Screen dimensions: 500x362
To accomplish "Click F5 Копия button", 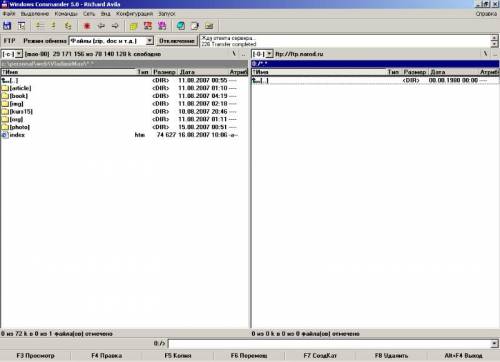I will (x=178, y=356).
